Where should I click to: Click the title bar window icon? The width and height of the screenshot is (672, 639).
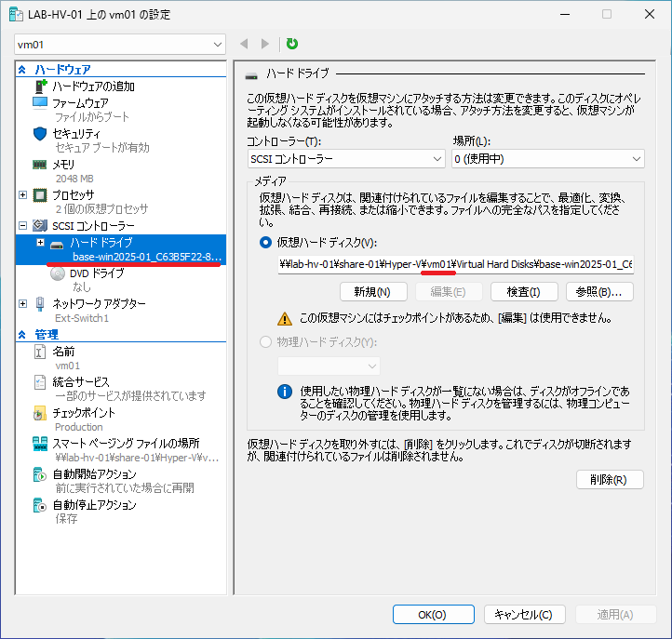click(x=16, y=14)
